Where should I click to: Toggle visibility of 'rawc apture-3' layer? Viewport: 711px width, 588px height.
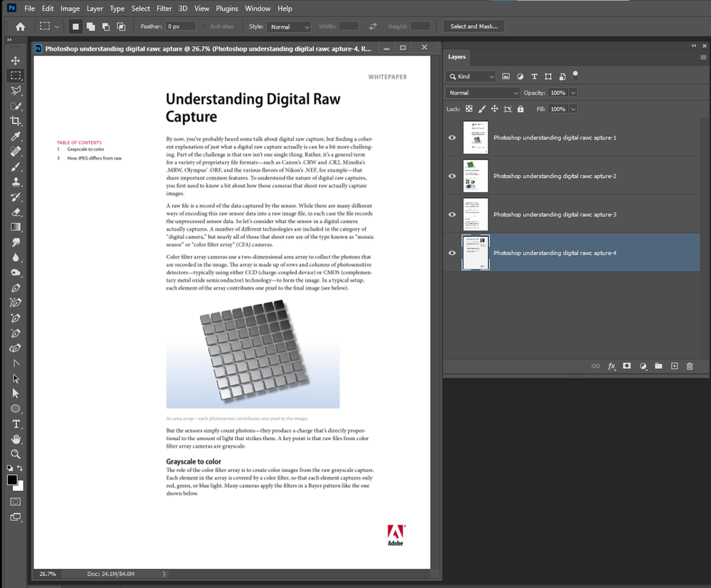[452, 214]
